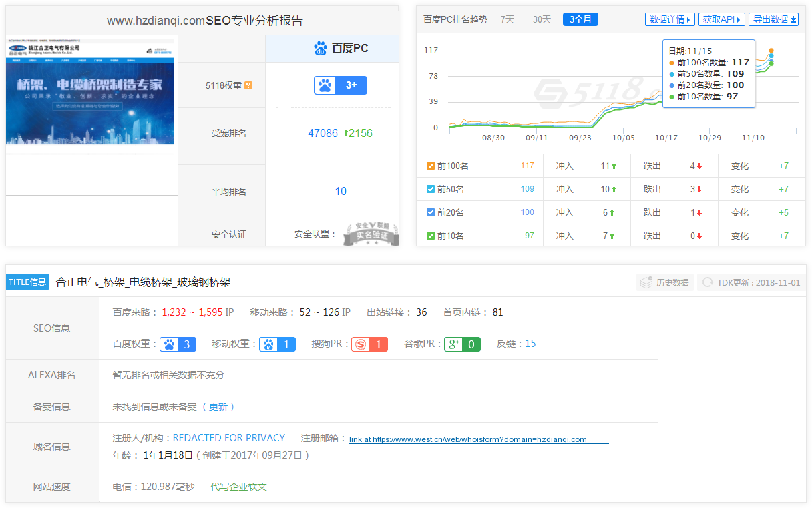The height and width of the screenshot is (508, 812).
Task: Expand the 获取API option
Action: point(721,19)
